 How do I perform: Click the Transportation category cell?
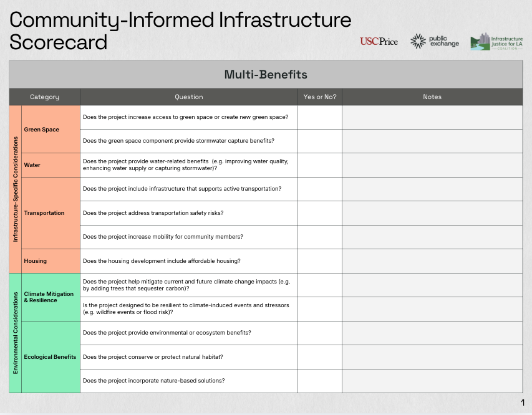click(x=51, y=213)
